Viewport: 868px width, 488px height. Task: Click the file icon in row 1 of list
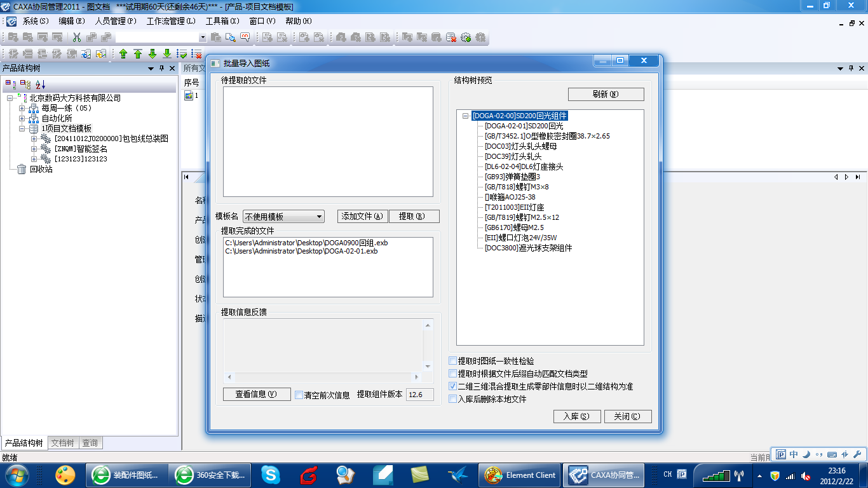click(189, 95)
